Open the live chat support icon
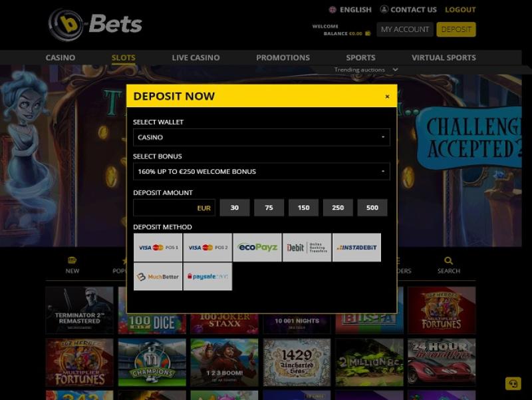The image size is (532, 400). [x=513, y=384]
